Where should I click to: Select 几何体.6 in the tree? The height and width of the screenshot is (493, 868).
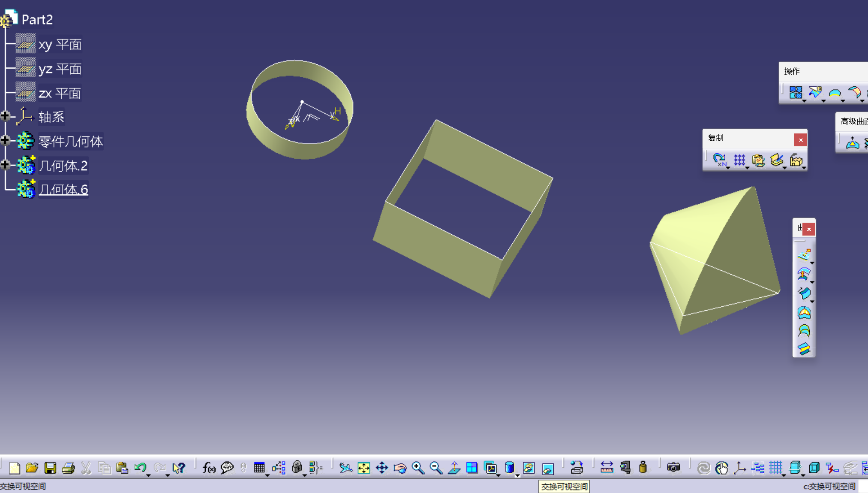(63, 189)
